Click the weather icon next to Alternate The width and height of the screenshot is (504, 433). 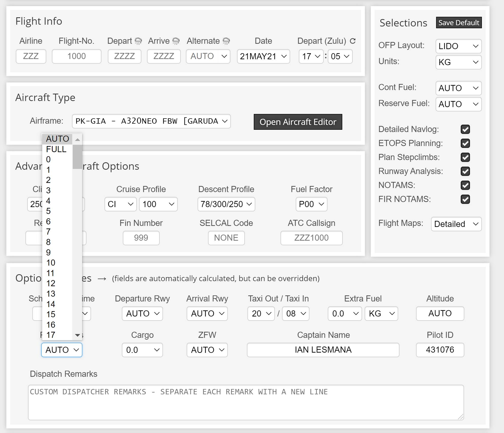[226, 41]
